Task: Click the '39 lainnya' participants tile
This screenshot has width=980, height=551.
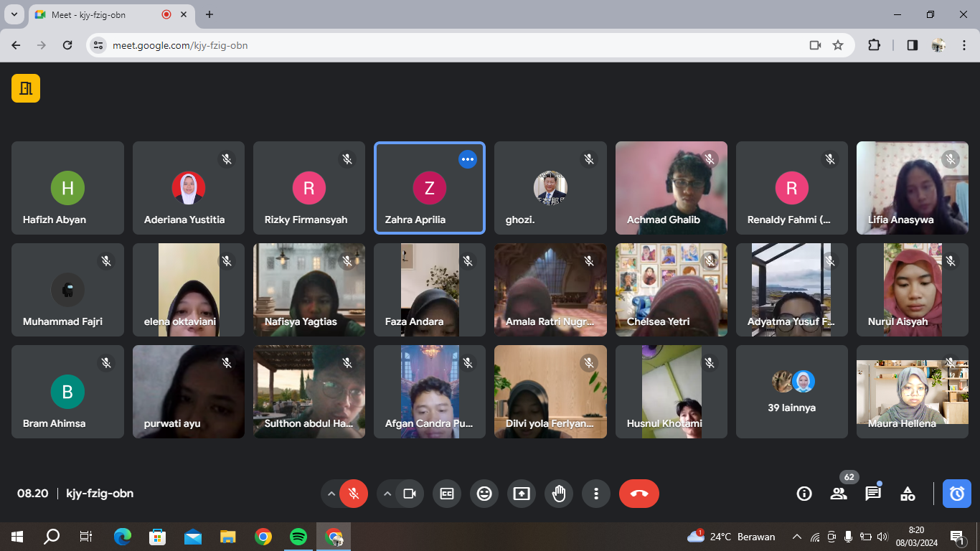Action: click(791, 392)
